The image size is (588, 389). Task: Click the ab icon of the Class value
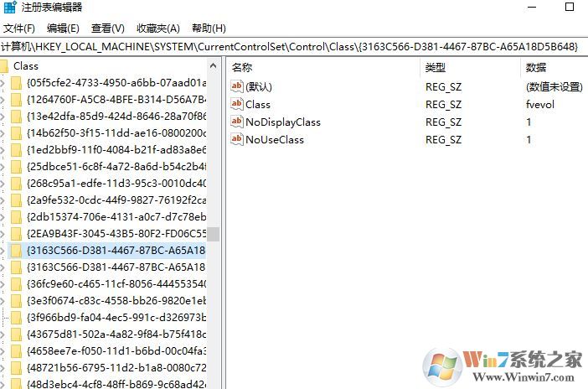point(237,104)
